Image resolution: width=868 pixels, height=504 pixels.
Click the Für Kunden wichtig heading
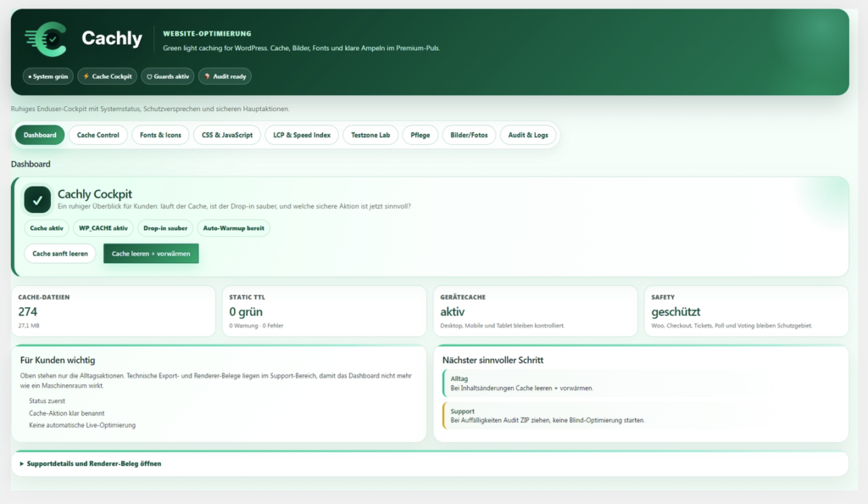coord(58,360)
